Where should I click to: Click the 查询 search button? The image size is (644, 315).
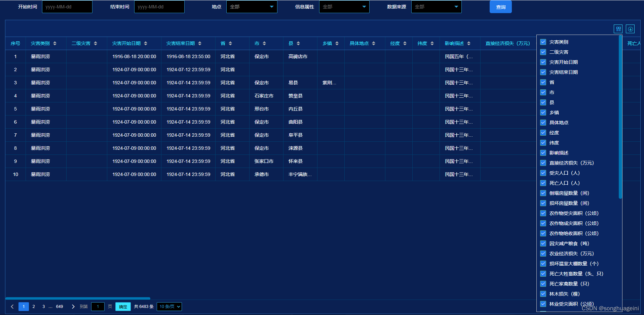pyautogui.click(x=501, y=7)
